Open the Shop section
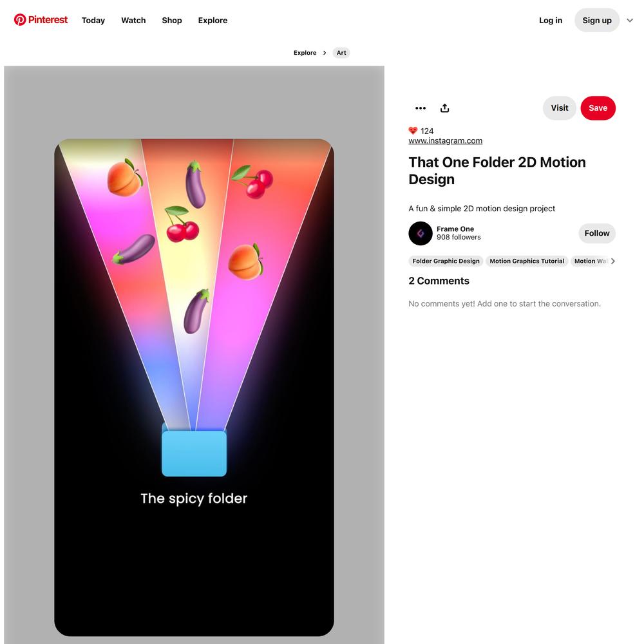The image size is (644, 644). click(x=172, y=20)
